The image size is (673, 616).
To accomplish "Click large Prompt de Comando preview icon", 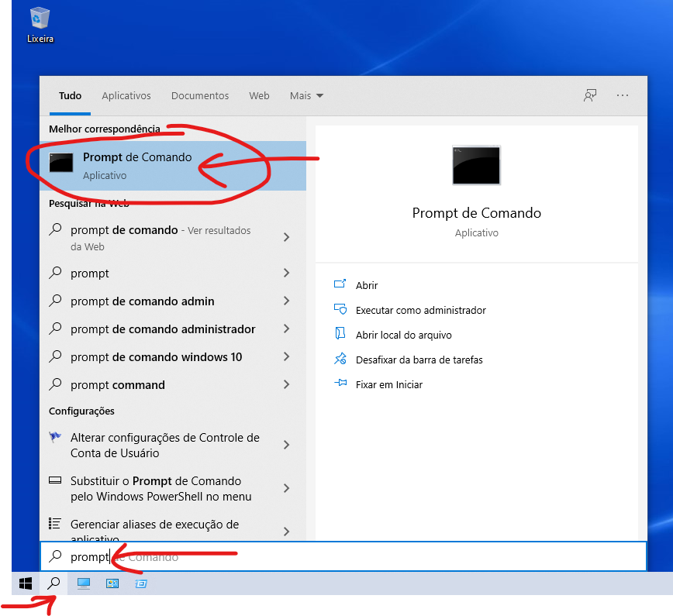I will click(476, 166).
